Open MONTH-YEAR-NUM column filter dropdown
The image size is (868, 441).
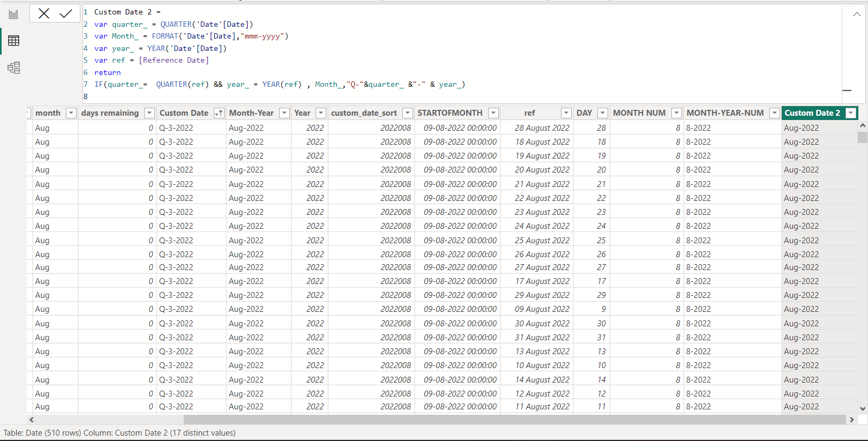click(774, 113)
